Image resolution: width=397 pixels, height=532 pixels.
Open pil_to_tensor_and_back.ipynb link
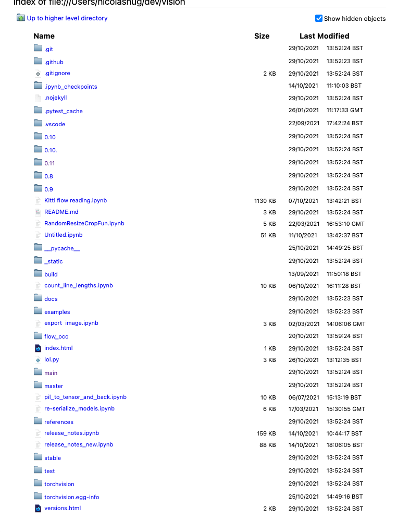tap(85, 397)
